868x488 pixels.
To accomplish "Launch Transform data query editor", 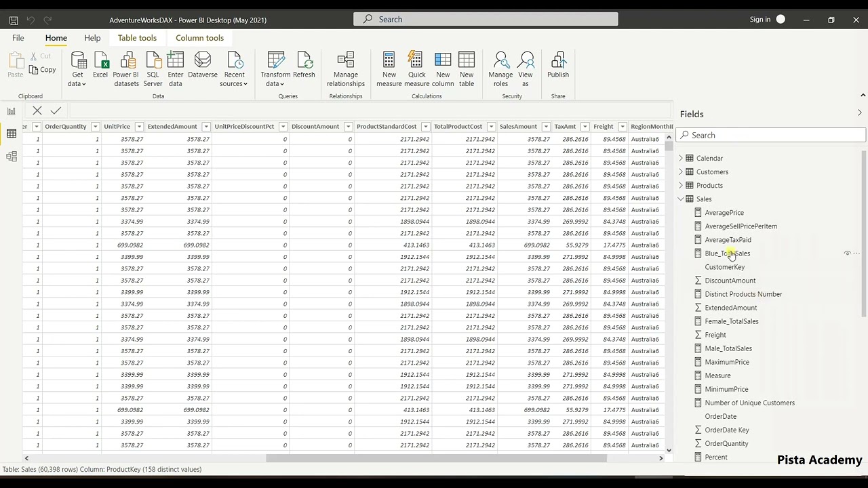I will [275, 70].
